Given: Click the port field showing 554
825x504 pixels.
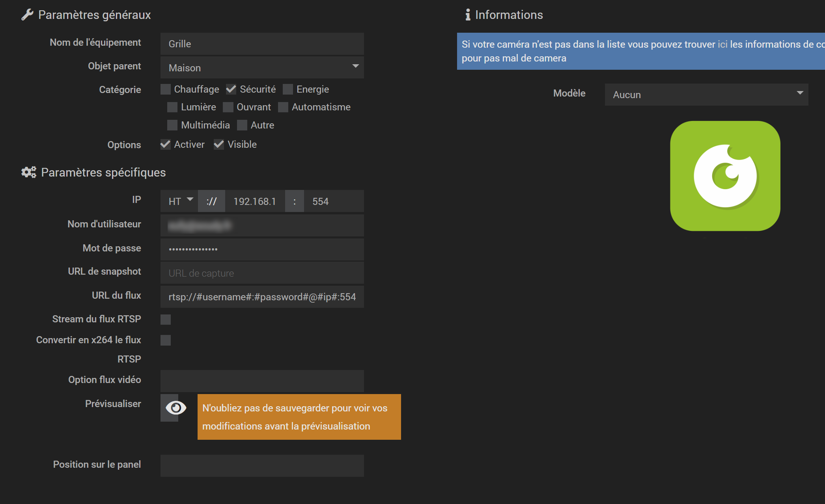Looking at the screenshot, I should click(x=334, y=201).
